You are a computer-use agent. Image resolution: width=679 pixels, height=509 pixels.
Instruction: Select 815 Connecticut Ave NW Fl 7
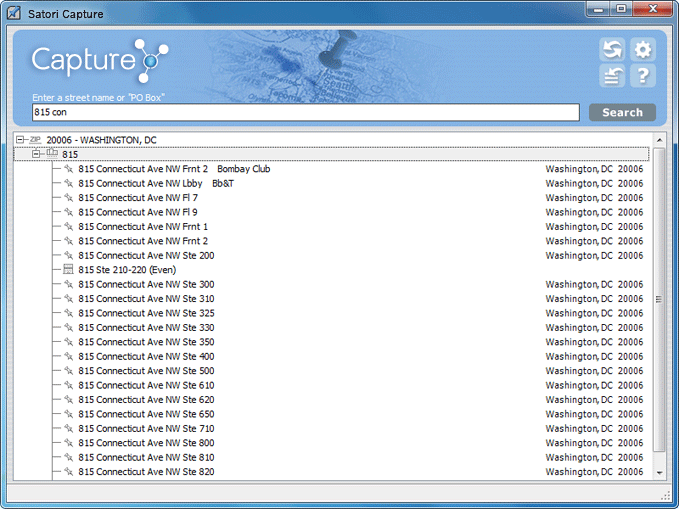tap(138, 198)
